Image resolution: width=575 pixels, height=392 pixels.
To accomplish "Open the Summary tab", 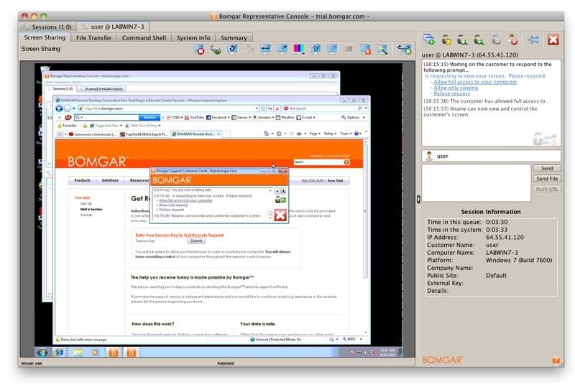I will click(x=234, y=38).
